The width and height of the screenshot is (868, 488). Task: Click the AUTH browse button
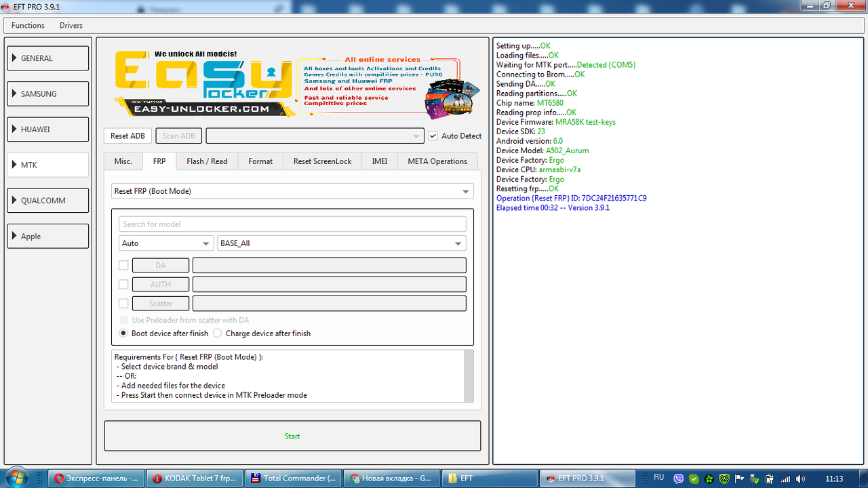[161, 285]
